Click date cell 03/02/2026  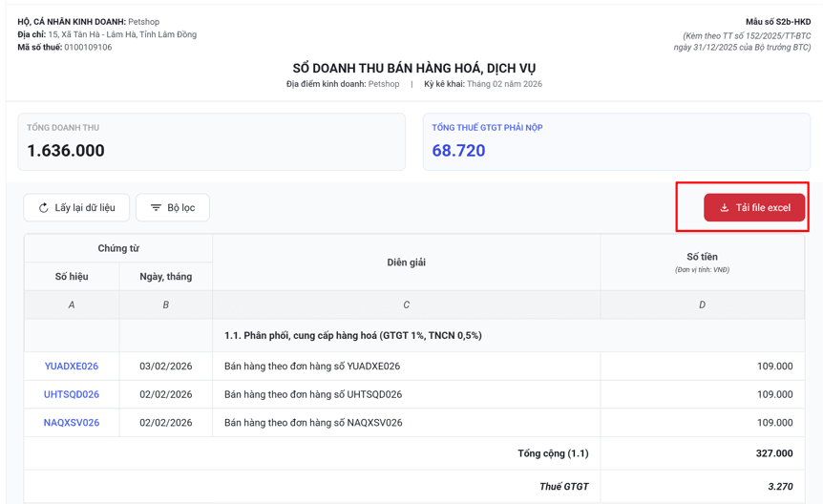166,366
